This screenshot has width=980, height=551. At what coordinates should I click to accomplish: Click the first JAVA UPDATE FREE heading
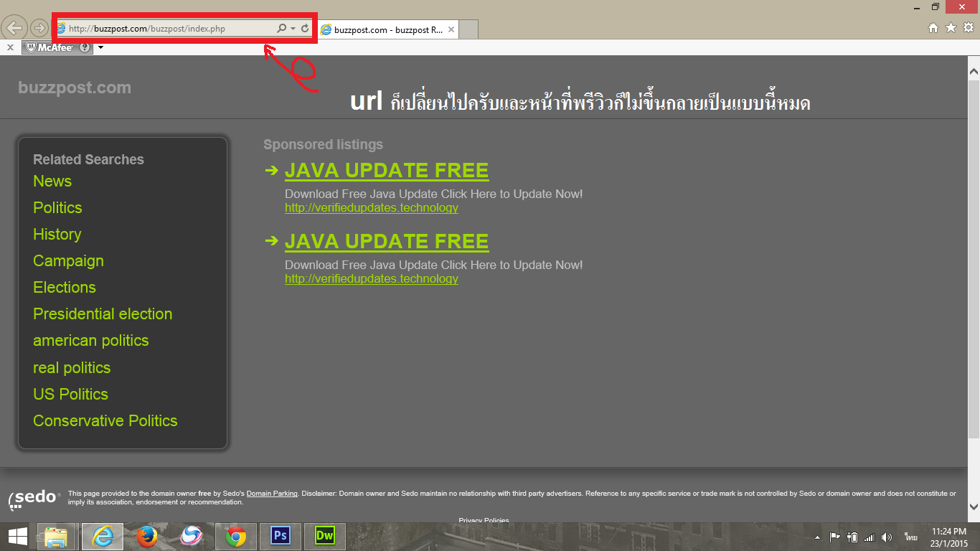tap(387, 171)
